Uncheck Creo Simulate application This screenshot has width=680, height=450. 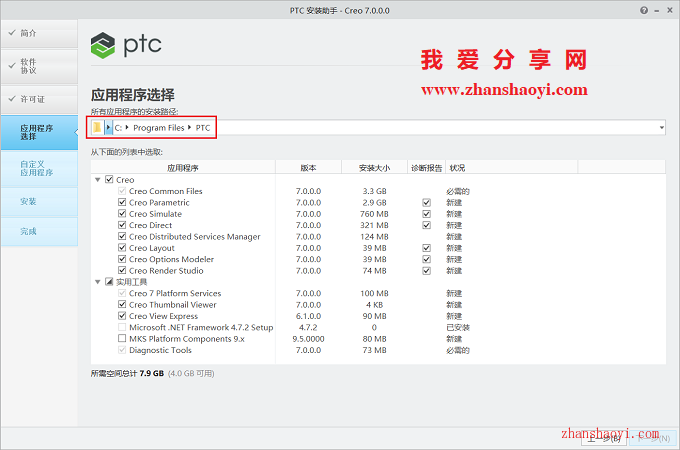click(x=122, y=213)
